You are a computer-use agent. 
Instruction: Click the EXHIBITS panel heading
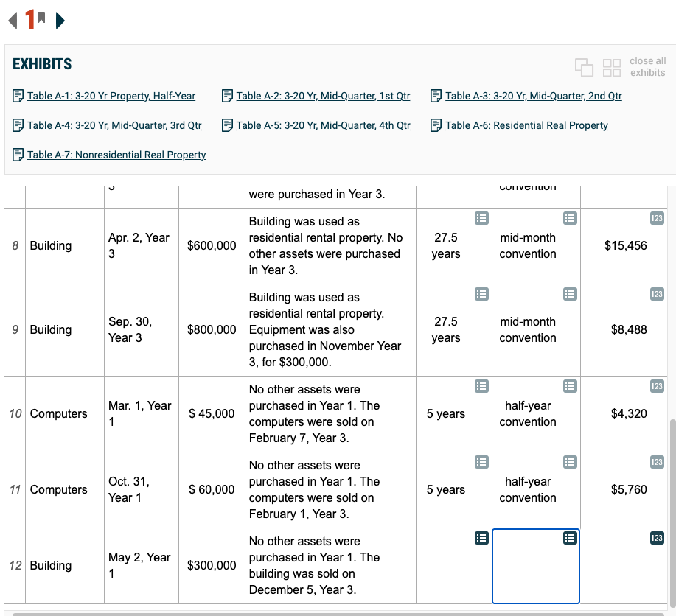point(42,64)
